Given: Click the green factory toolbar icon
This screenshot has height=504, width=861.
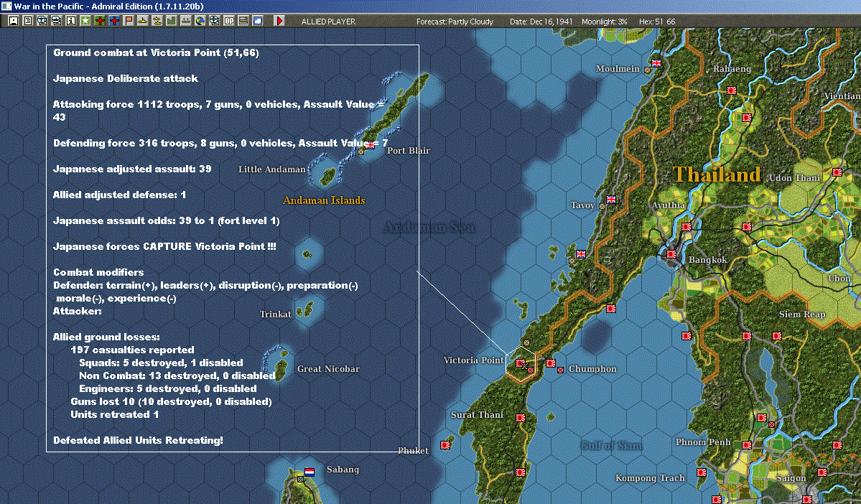Looking at the screenshot, I should 171,21.
